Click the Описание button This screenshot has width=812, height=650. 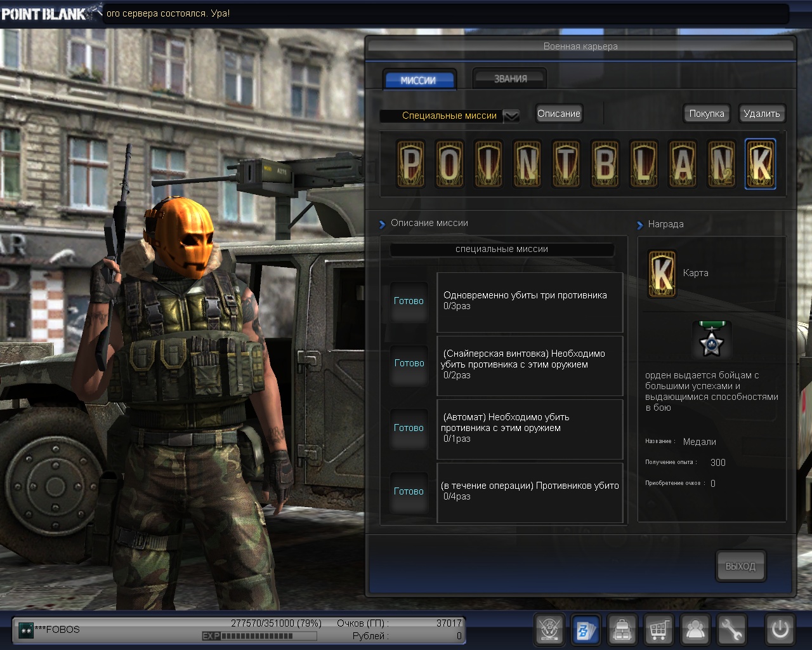pos(559,114)
